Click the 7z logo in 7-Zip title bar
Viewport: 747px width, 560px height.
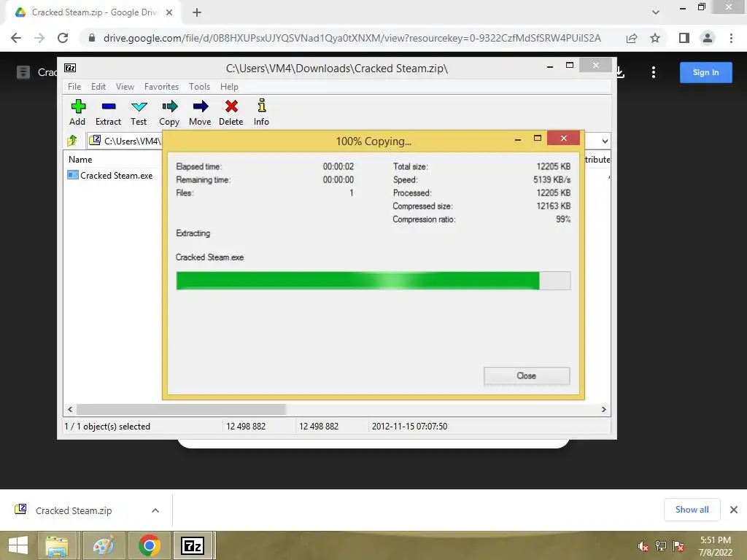tap(70, 68)
